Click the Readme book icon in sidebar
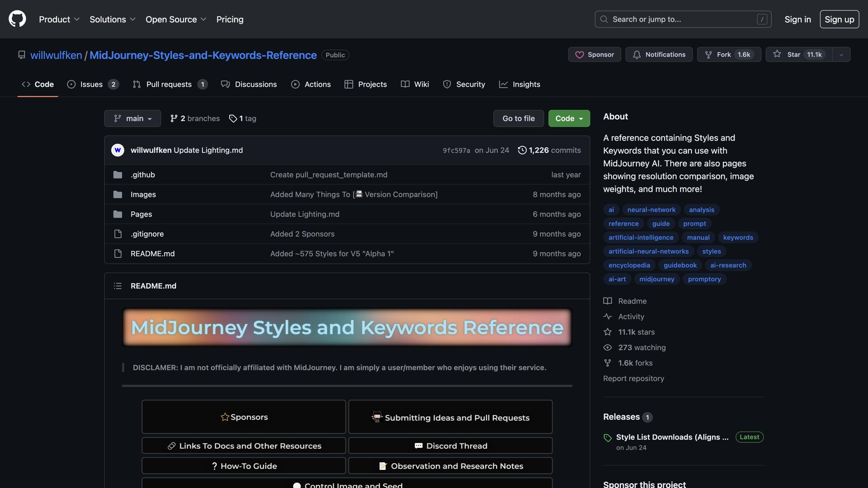Image resolution: width=868 pixels, height=488 pixels. point(608,301)
